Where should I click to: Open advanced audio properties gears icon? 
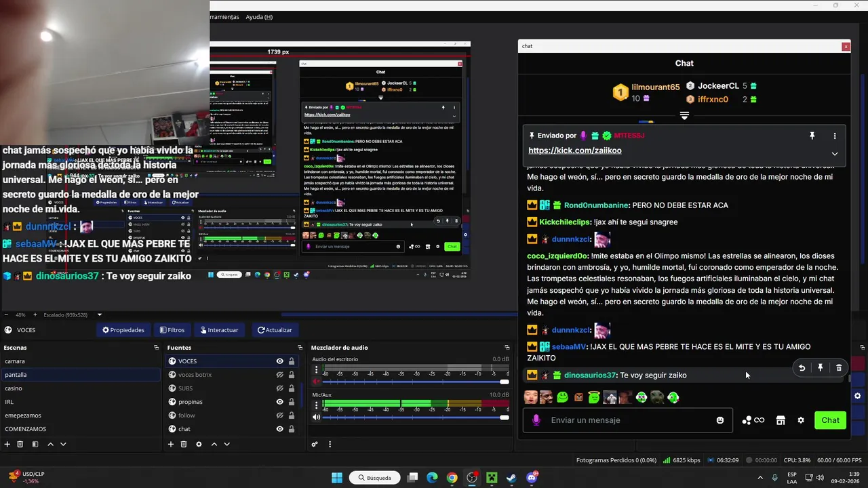click(315, 444)
